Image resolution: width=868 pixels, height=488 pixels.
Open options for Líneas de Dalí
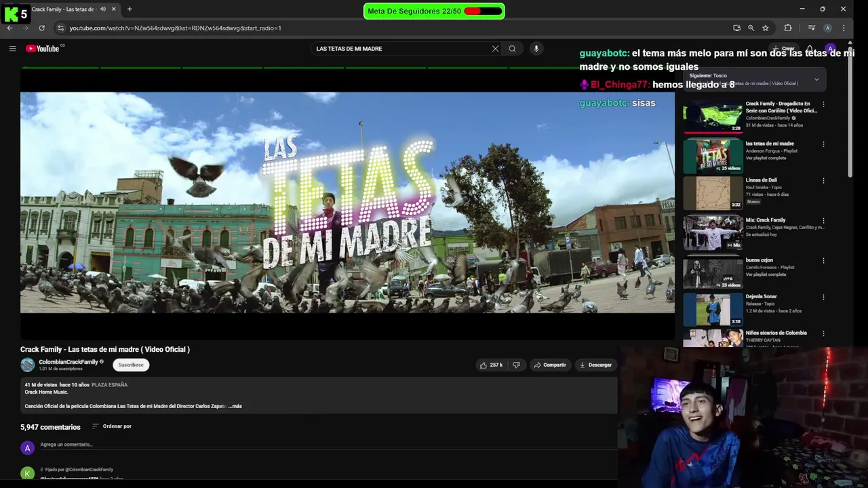(823, 181)
